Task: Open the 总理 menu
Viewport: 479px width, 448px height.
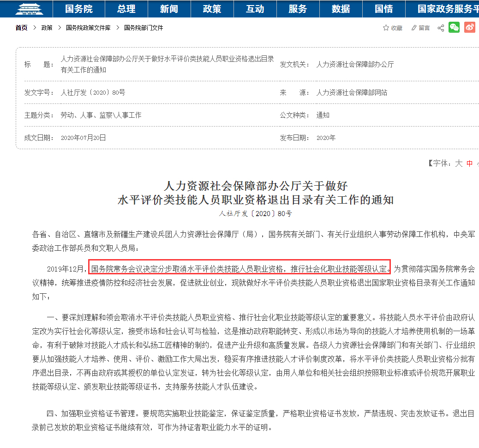Action: (x=126, y=9)
